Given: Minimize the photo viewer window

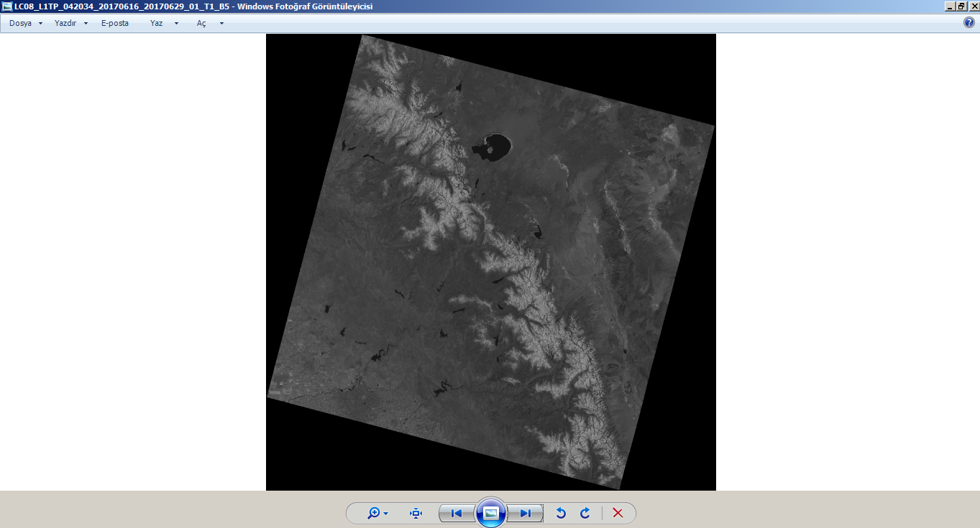Looking at the screenshot, I should [x=951, y=6].
